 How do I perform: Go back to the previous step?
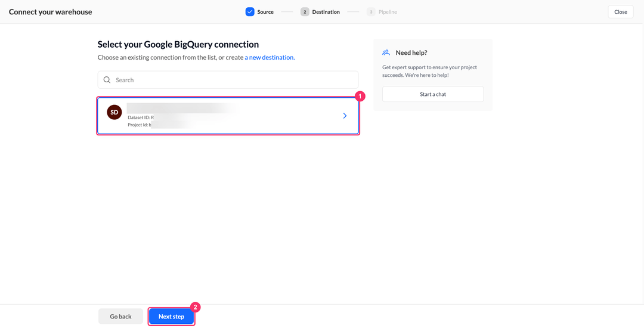point(120,317)
